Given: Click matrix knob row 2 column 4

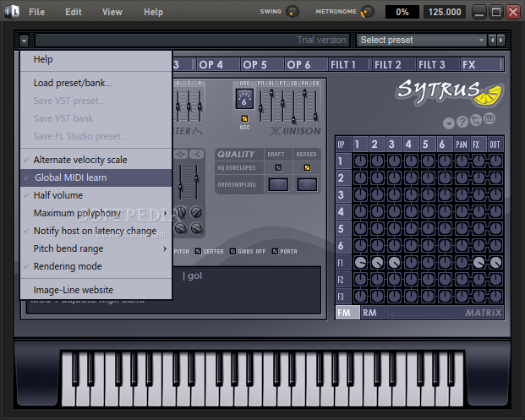Looking at the screenshot, I should (411, 177).
